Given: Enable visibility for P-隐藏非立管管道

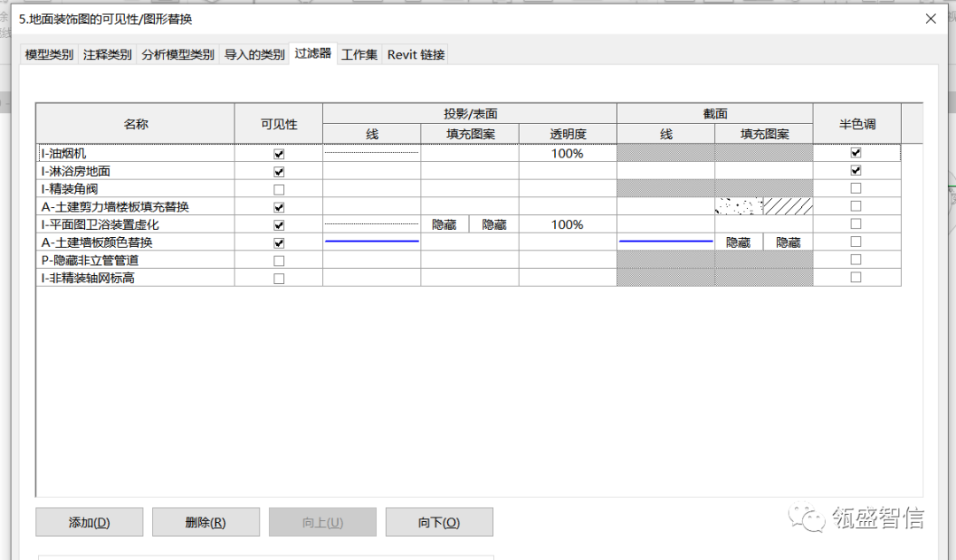Looking at the screenshot, I should click(x=279, y=261).
